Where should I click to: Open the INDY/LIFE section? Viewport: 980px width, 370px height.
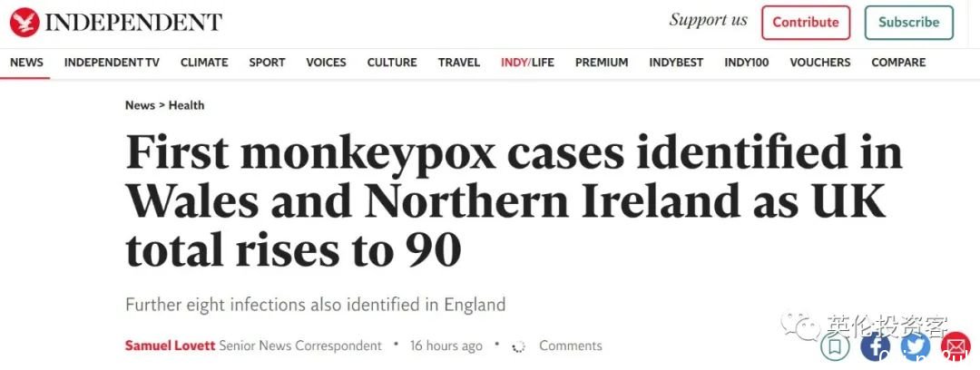coord(527,63)
